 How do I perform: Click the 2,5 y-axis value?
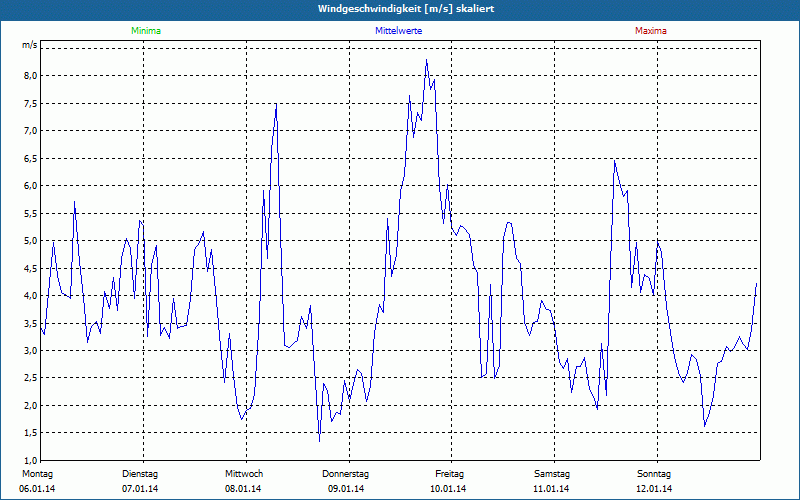[x=31, y=378]
